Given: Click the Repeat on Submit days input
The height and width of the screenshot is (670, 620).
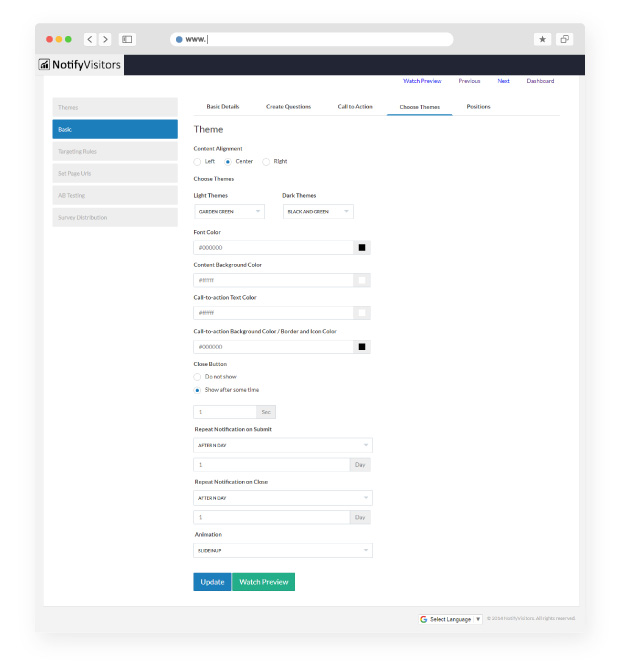Looking at the screenshot, I should click(272, 464).
